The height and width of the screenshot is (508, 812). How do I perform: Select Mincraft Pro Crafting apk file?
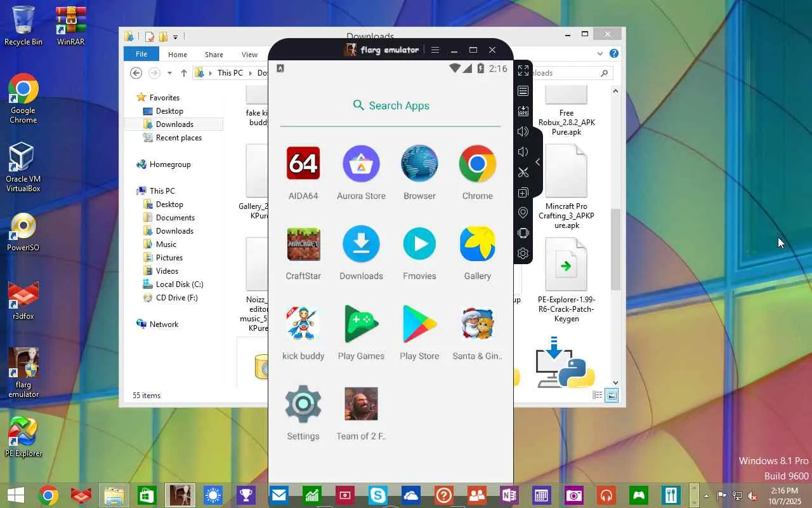coord(566,187)
